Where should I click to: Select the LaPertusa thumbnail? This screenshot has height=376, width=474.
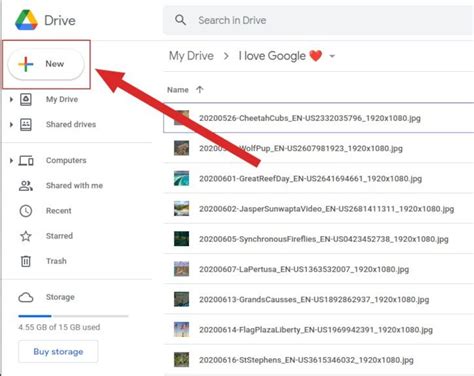(181, 269)
